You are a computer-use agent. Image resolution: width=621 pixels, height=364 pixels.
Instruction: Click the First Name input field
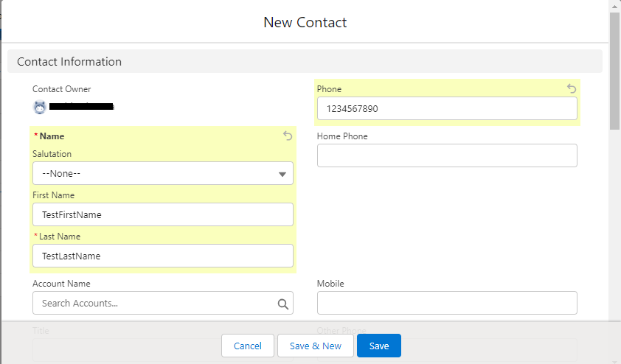(x=163, y=214)
